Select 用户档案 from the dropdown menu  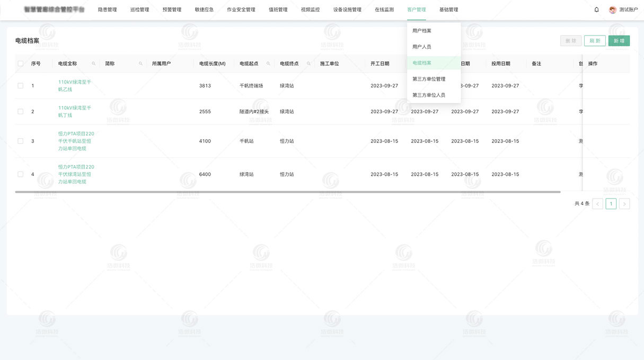[x=422, y=31]
